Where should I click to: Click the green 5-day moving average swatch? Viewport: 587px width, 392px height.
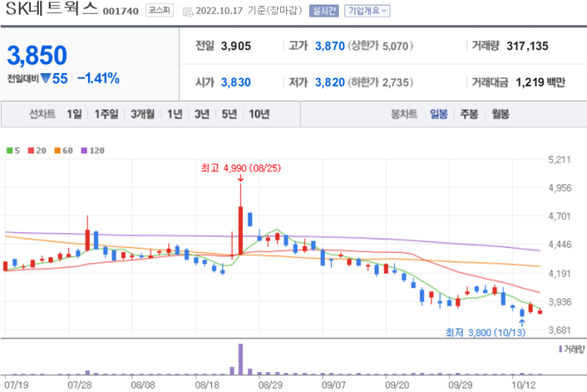pos(10,150)
